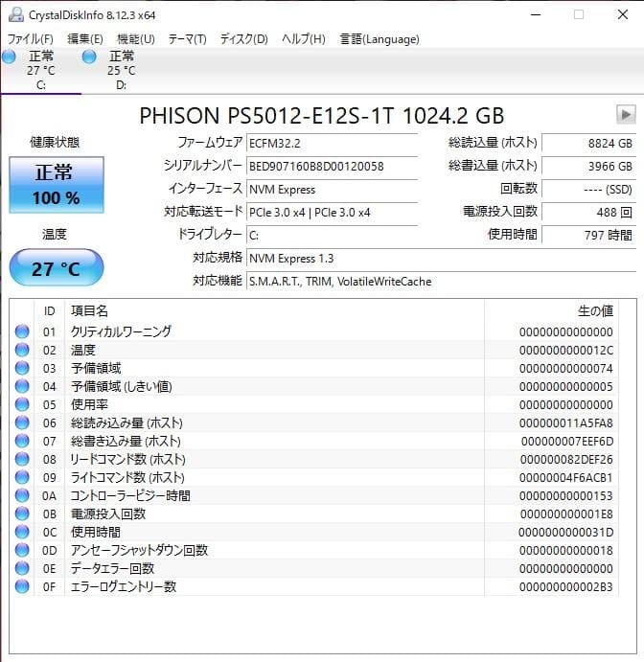Click the power-on count value 488 回
This screenshot has height=662, width=644.
tap(588, 212)
